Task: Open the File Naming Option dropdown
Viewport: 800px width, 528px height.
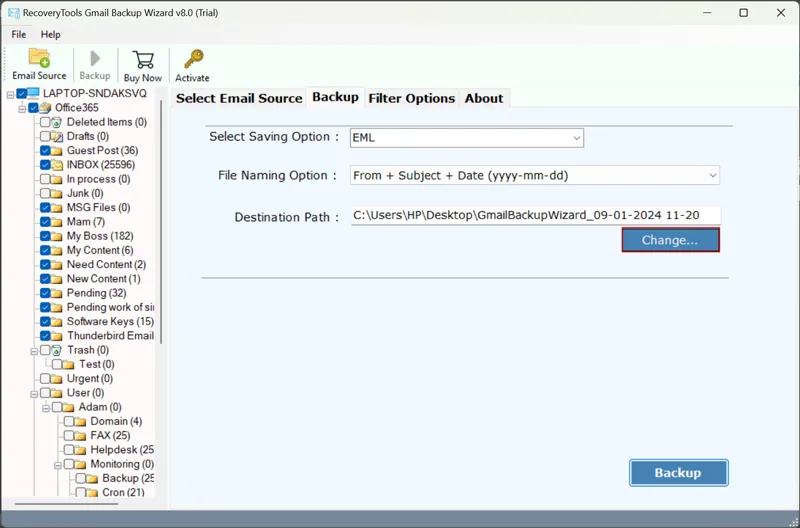Action: [535, 175]
